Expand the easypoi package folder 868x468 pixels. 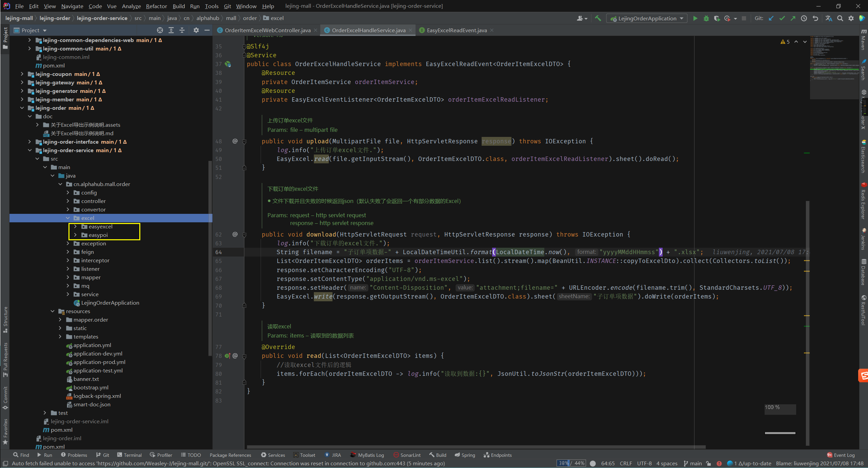[75, 235]
